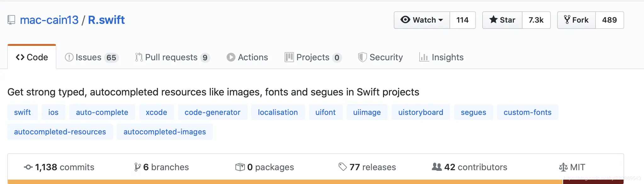View the 0 packages page

[265, 167]
